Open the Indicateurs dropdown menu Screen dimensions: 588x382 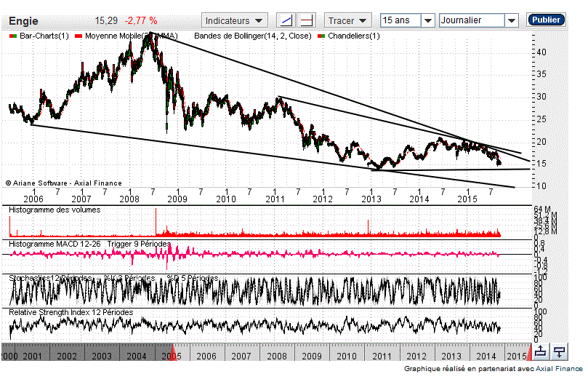click(x=234, y=20)
